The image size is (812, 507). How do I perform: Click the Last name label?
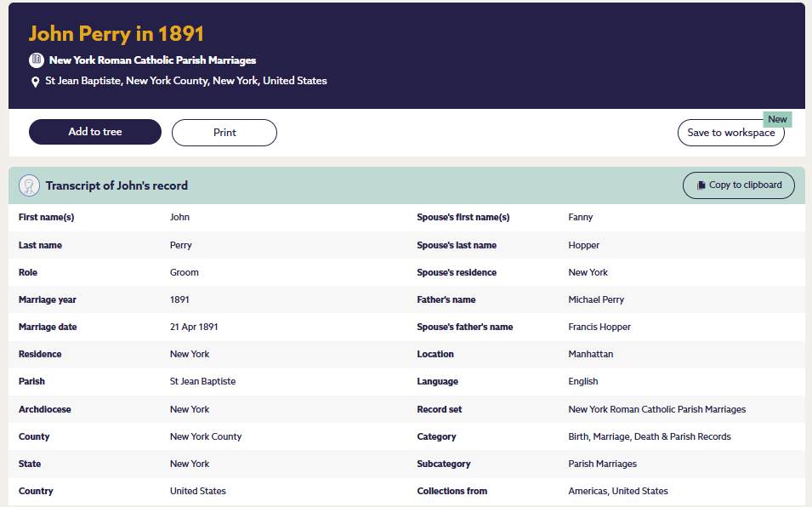coord(40,245)
